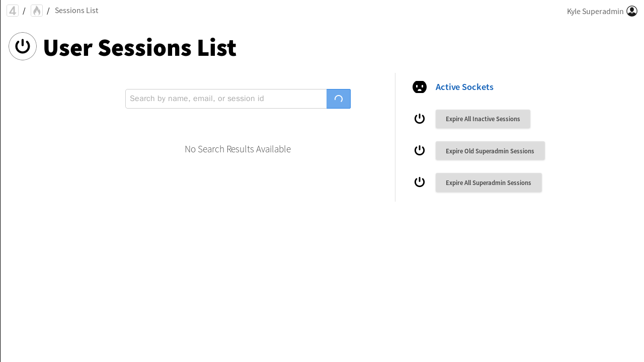The image size is (644, 362).
Task: Click power icon beside Expire All Superadmin Sessions
Action: pos(420,182)
